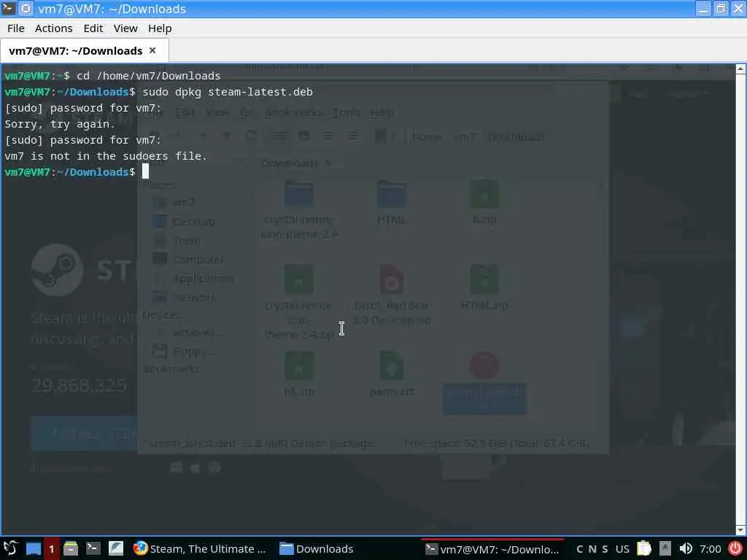Click 'vm7 is not in the sudoers file.' line

pyautogui.click(x=106, y=156)
